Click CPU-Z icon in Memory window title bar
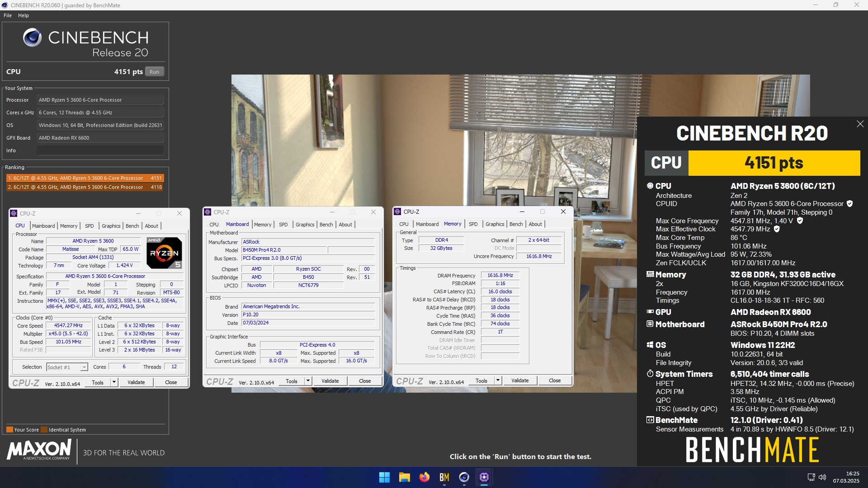This screenshot has height=488, width=868. tap(397, 211)
